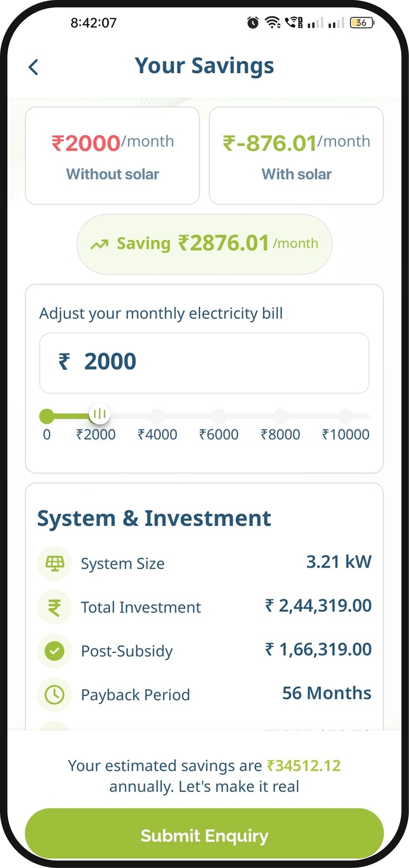Select the With solar card
409x868 pixels.
pos(296,156)
